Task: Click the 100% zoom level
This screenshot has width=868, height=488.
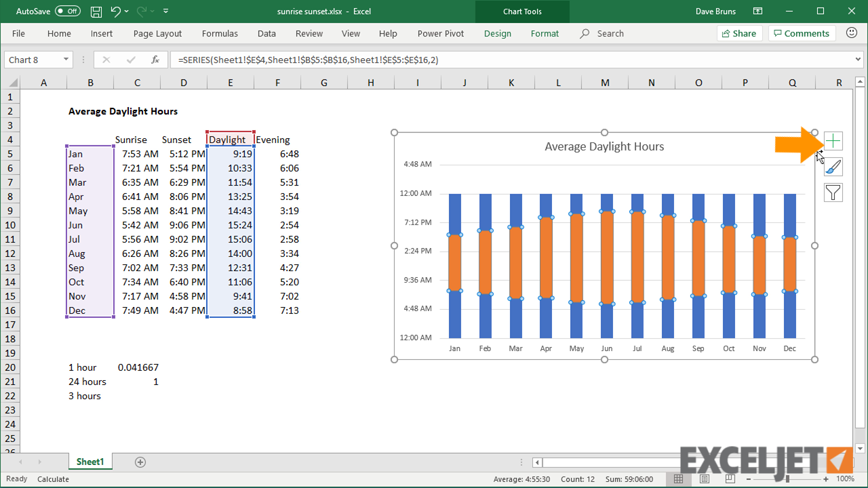Action: click(845, 479)
